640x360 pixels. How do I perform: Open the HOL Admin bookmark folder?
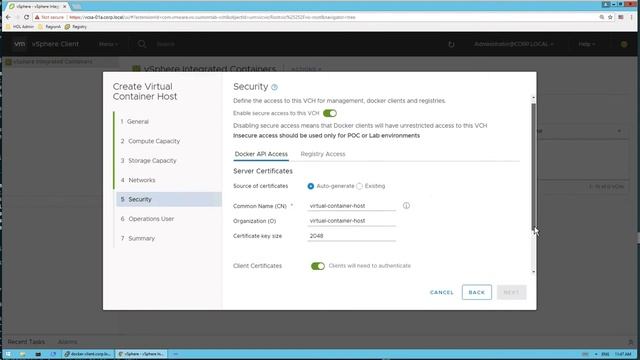pos(20,27)
